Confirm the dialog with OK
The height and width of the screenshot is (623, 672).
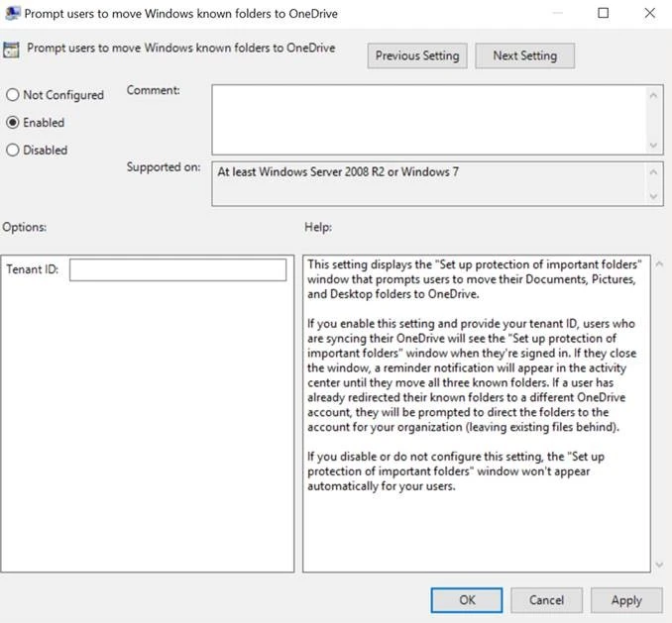[467, 600]
